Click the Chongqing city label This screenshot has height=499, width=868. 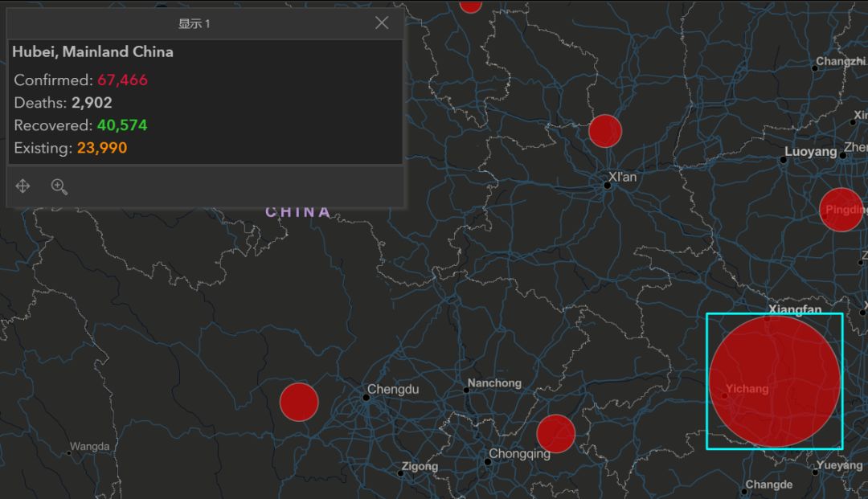pos(519,454)
